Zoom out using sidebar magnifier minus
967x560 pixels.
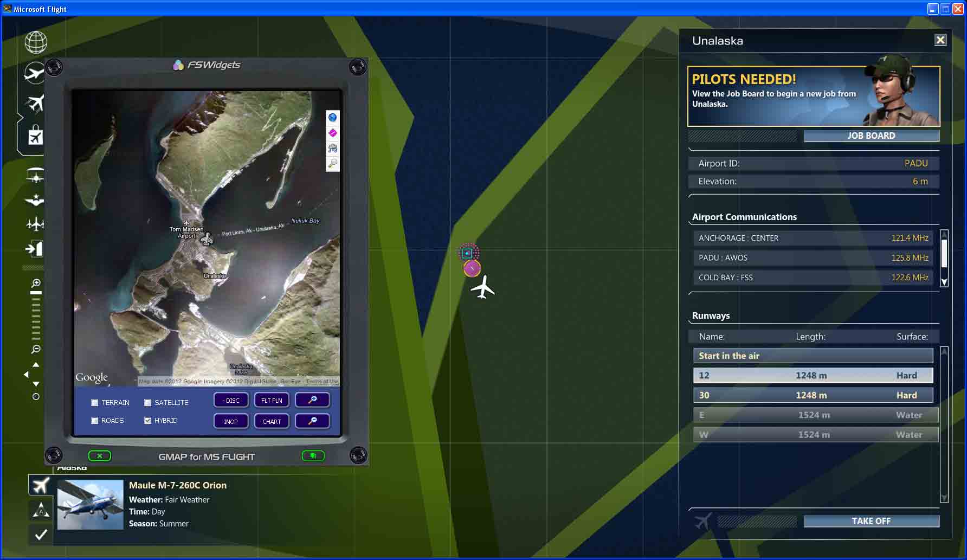pos(36,349)
